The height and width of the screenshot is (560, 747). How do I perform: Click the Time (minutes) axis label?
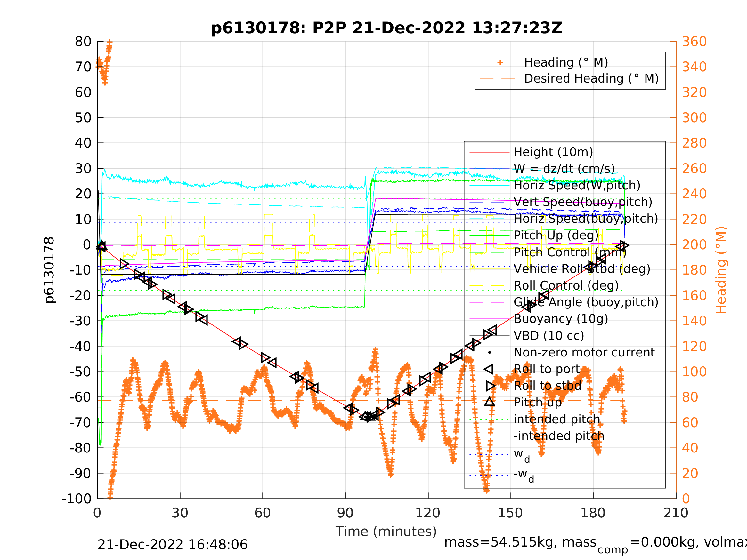tap(386, 532)
